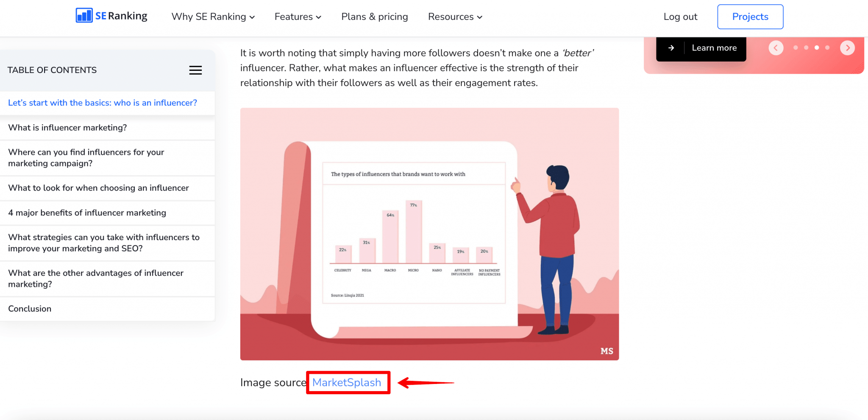Select Plans & pricing in the navigation
Image resolution: width=868 pixels, height=420 pixels.
375,17
